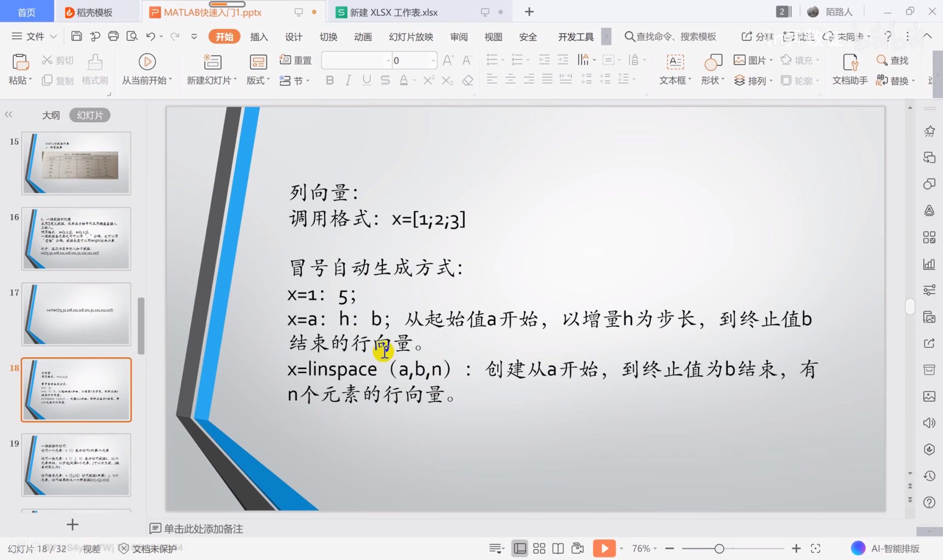Click the Print icon in quick toolbar

click(113, 36)
